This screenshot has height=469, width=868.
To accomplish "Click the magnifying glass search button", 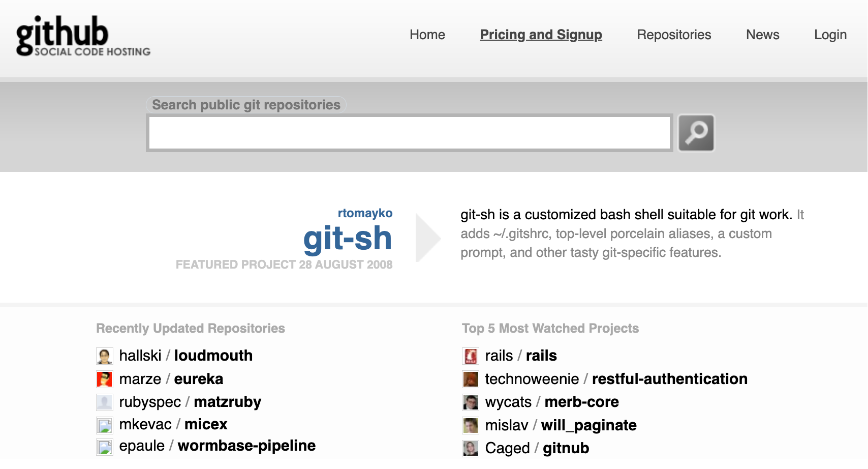I will click(696, 133).
